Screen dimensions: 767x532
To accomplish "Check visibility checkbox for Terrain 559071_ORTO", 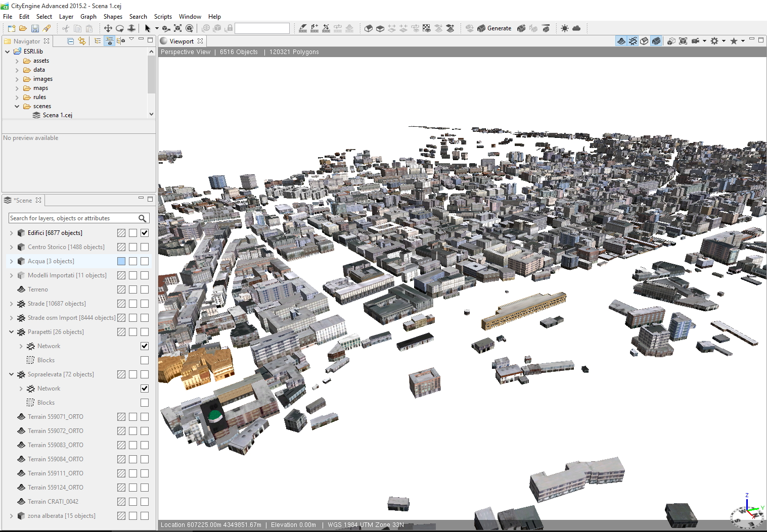I will pos(145,417).
